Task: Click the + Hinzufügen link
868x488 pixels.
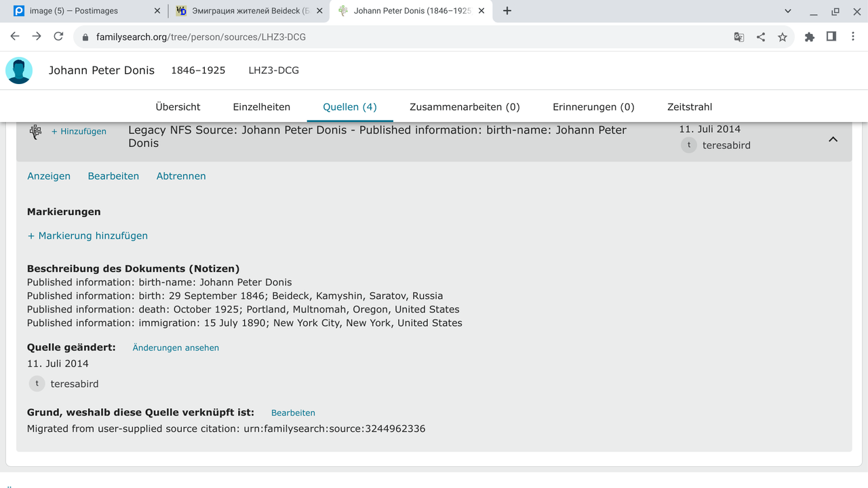Action: tap(79, 131)
